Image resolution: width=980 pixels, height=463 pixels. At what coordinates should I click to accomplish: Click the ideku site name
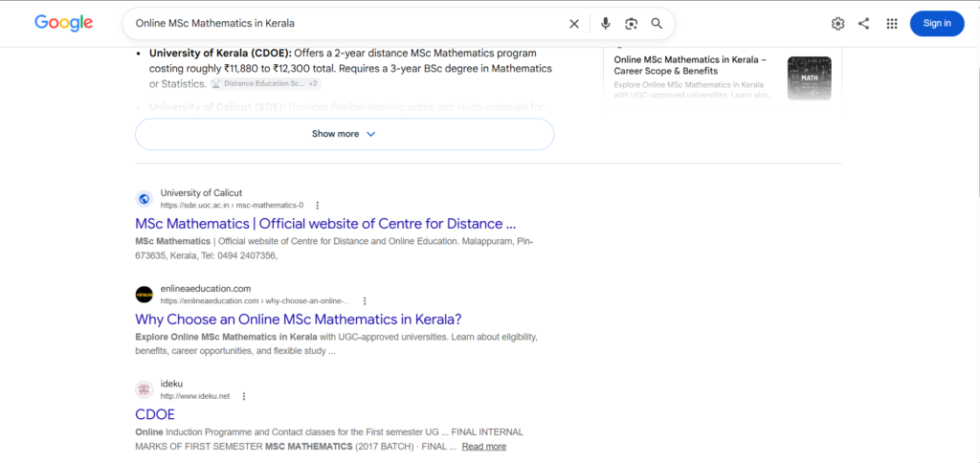[x=172, y=384]
